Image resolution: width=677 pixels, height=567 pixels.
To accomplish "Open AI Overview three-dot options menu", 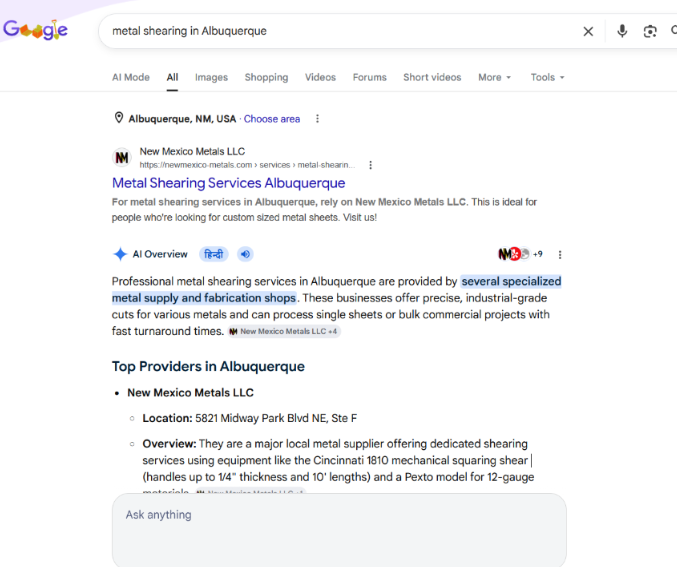I will click(x=560, y=255).
